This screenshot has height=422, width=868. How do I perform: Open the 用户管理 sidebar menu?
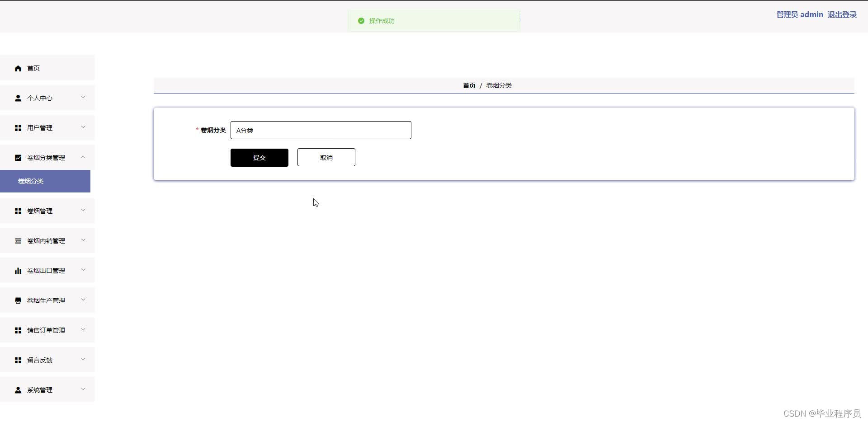click(x=47, y=127)
